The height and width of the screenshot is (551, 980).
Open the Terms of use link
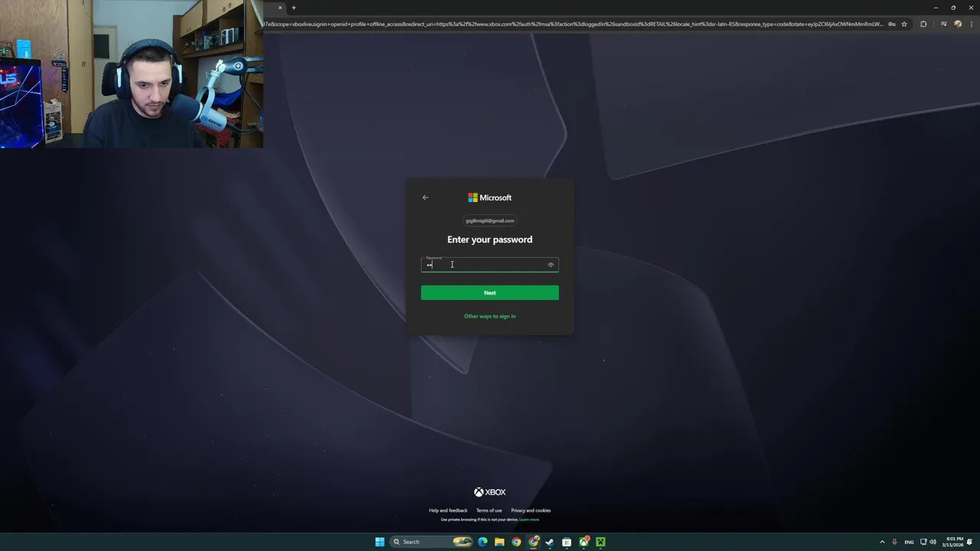point(489,510)
